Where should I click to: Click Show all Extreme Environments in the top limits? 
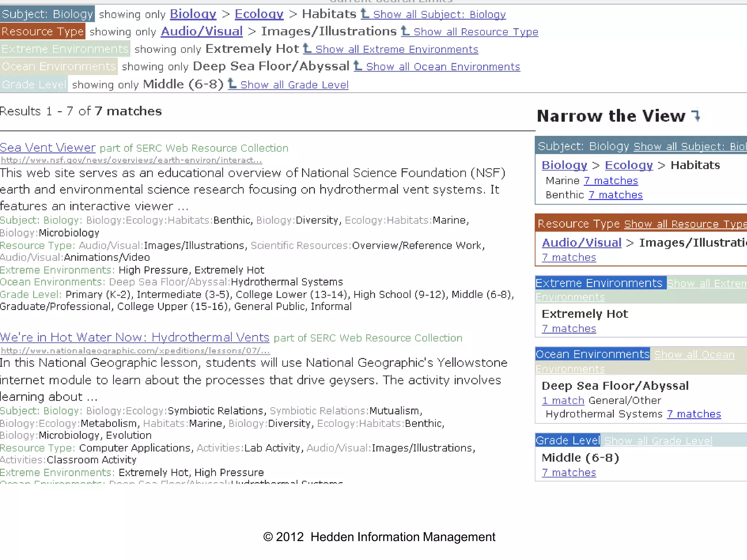(397, 50)
